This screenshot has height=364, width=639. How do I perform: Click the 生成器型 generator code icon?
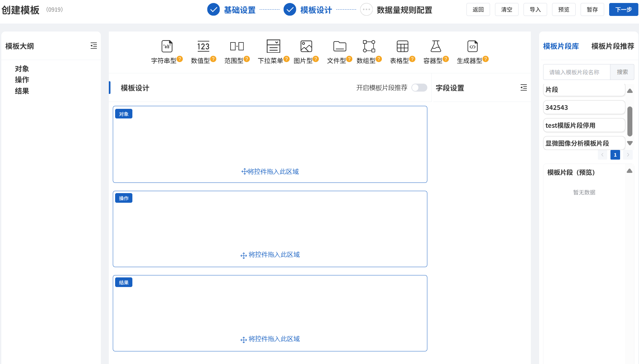point(472,46)
